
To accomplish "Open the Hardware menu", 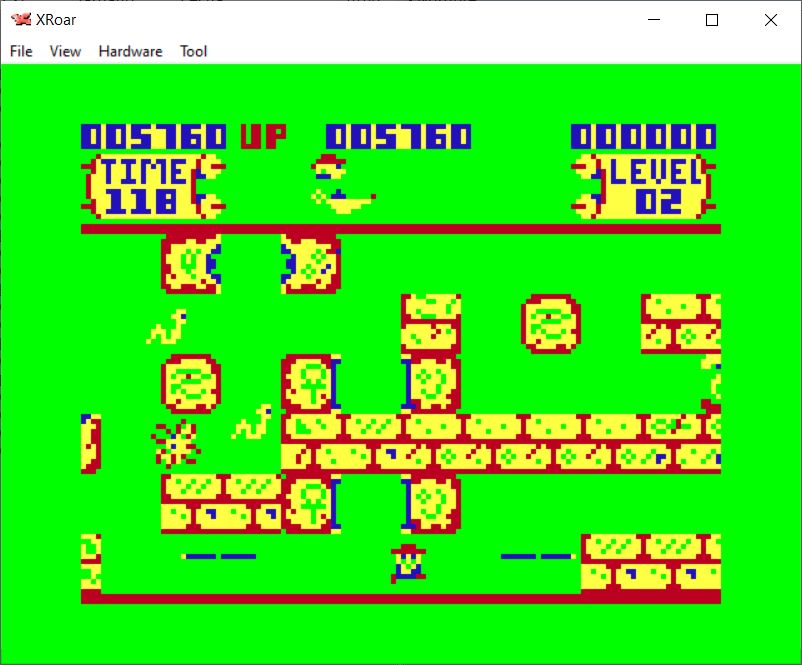I will coord(130,51).
